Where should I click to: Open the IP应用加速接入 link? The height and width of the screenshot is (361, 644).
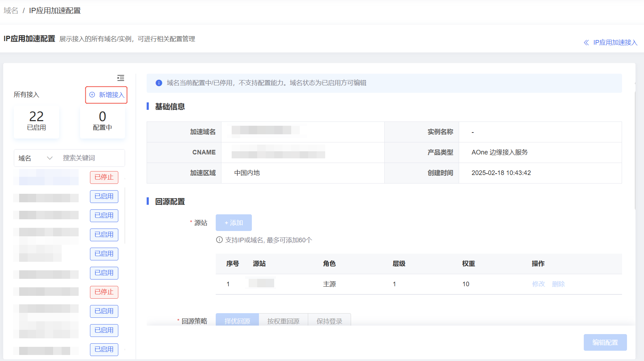pos(615,43)
